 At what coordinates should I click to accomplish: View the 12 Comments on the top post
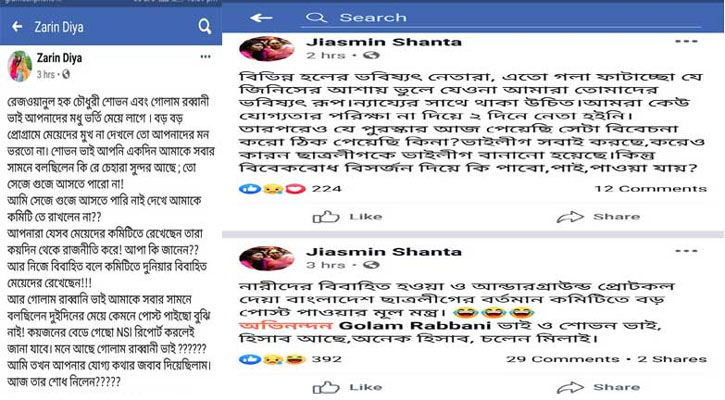(651, 189)
